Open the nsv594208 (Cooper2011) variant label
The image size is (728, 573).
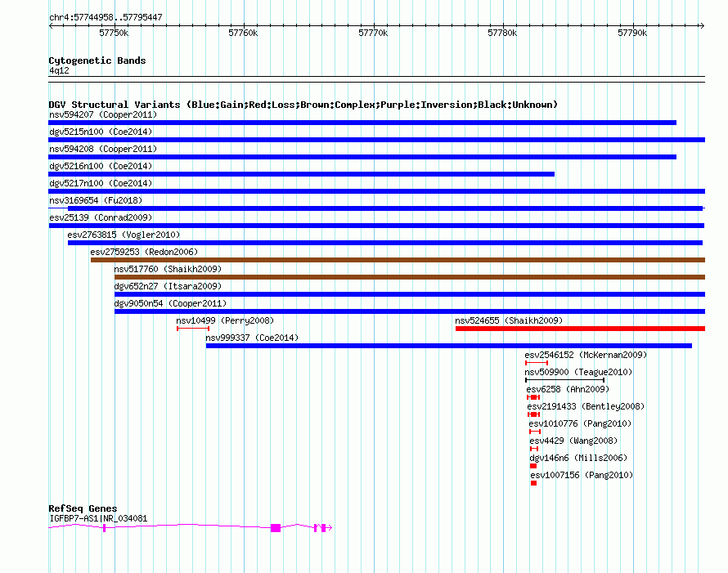tap(103, 149)
